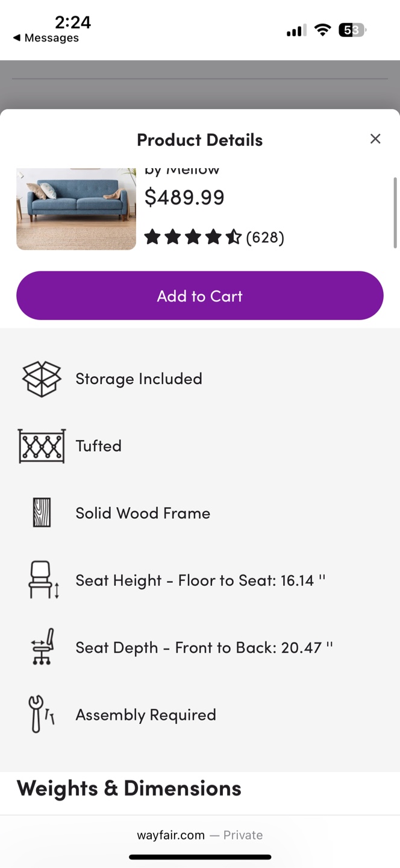
Task: Tap the Wi-Fi status icon
Action: [x=323, y=30]
